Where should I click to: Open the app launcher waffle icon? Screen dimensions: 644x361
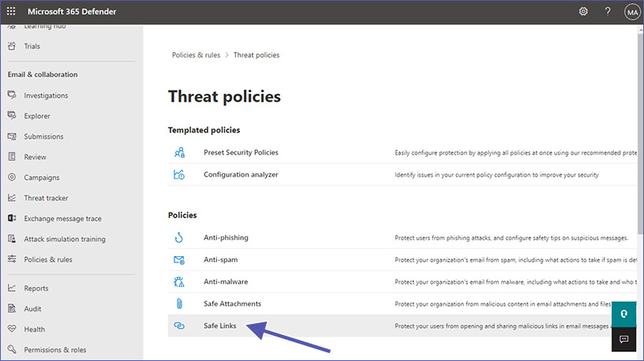point(11,12)
